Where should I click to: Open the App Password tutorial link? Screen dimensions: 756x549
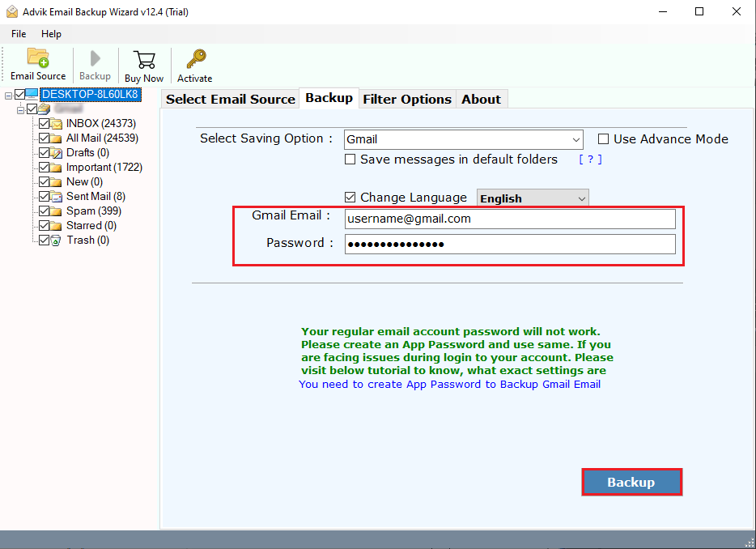pyautogui.click(x=449, y=384)
